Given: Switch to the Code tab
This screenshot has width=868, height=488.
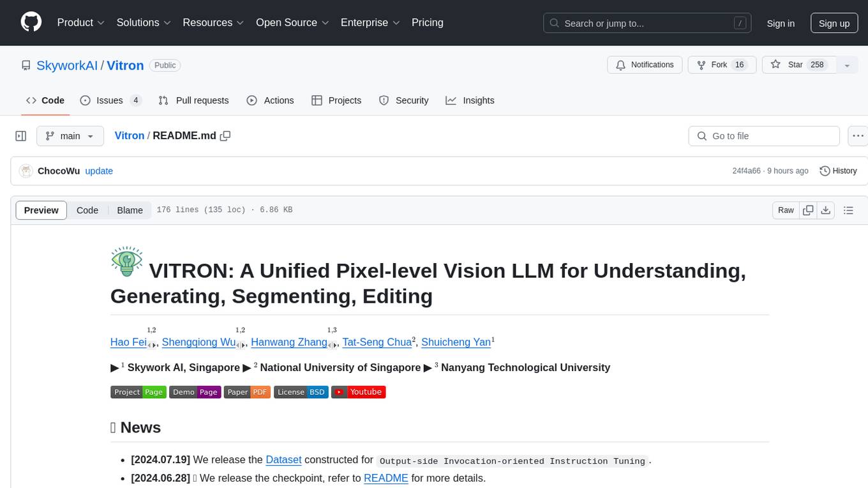Looking at the screenshot, I should click(45, 100).
